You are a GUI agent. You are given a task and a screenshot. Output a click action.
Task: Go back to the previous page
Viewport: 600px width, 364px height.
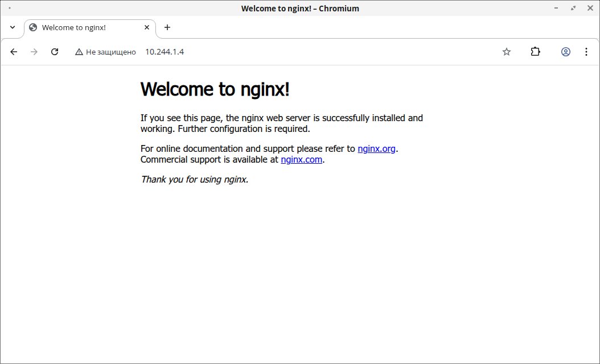[14, 52]
